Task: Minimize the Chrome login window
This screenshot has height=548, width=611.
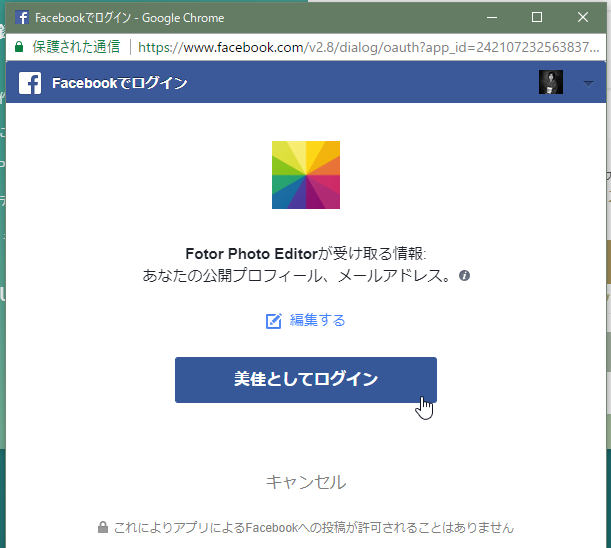Action: (x=492, y=17)
